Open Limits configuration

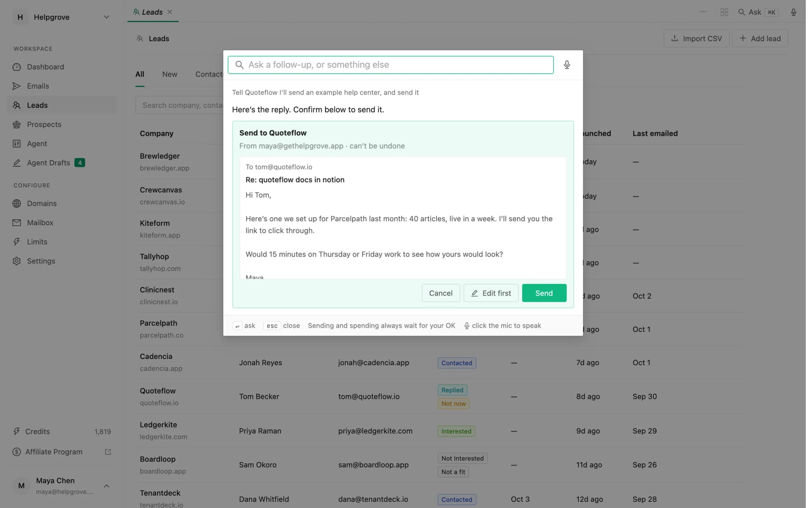(x=62, y=242)
